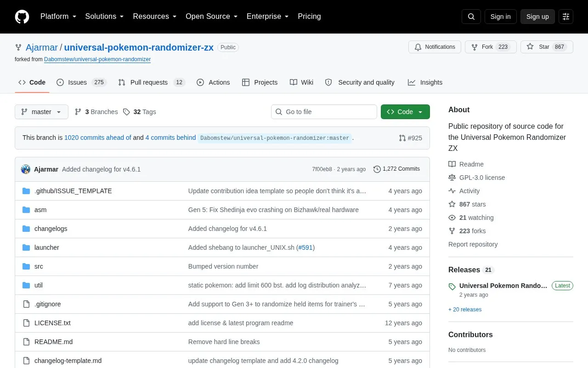Open 1020 commits ahead of link

pos(98,138)
